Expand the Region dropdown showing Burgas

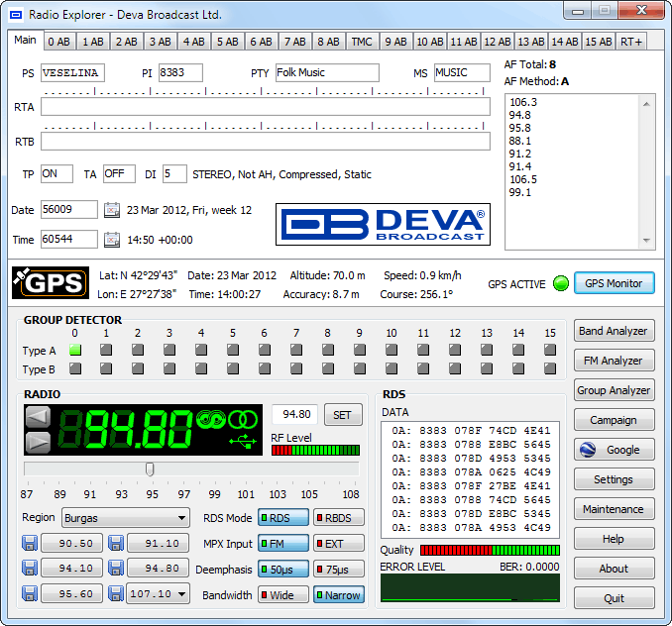(x=181, y=518)
